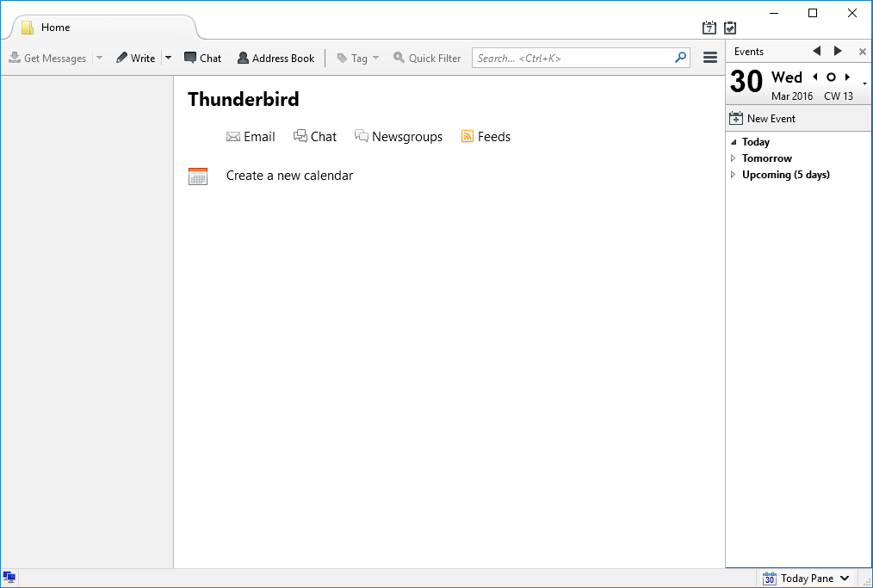Open the mini-day small dropdown arrow
The height and width of the screenshot is (588, 873).
click(x=864, y=84)
